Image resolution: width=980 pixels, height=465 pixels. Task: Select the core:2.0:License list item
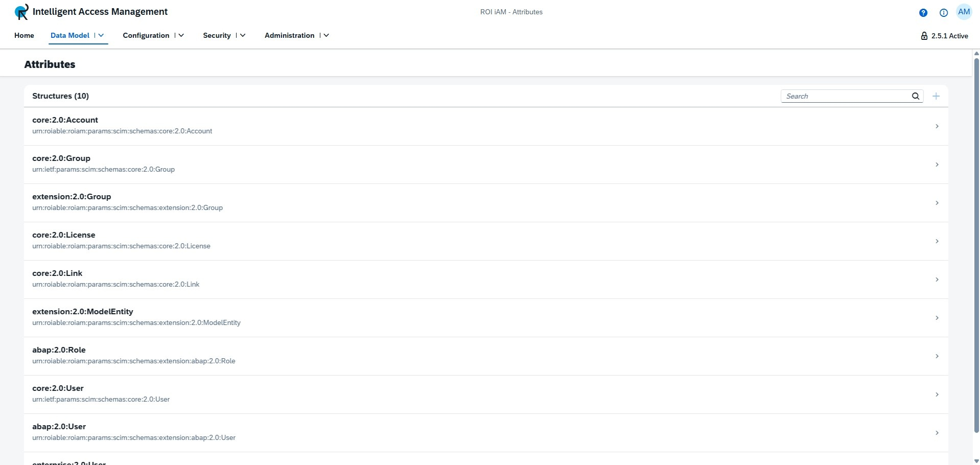click(63, 235)
